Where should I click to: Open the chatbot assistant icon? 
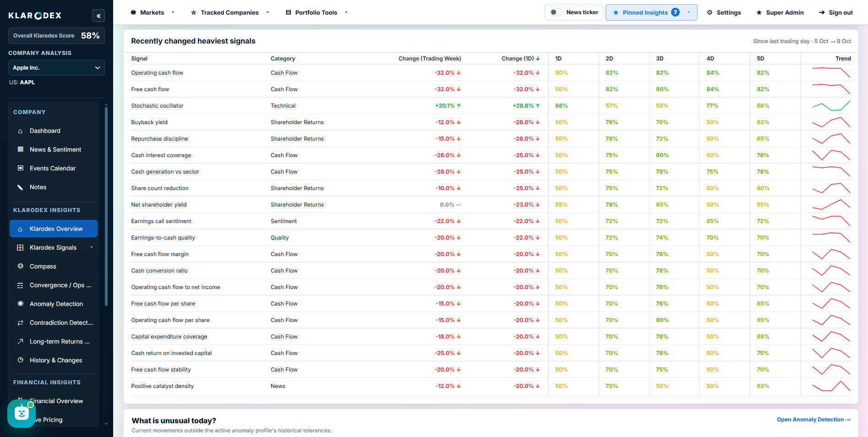[x=22, y=414]
